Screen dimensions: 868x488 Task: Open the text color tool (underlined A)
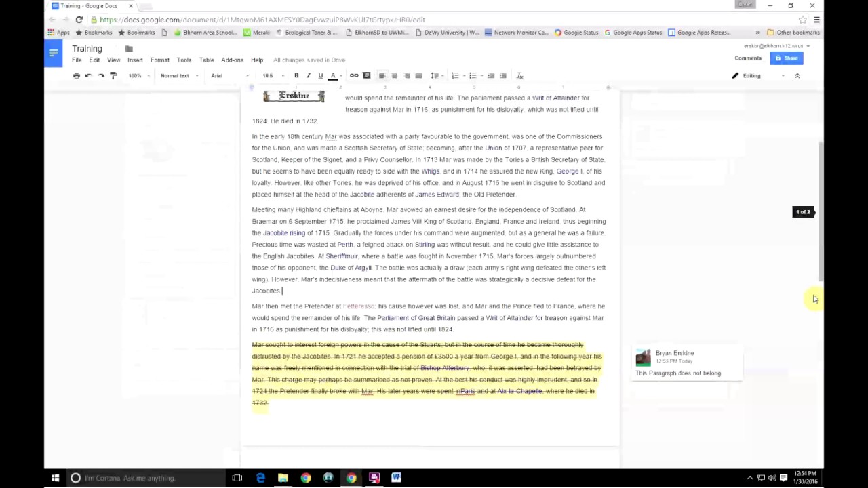333,75
